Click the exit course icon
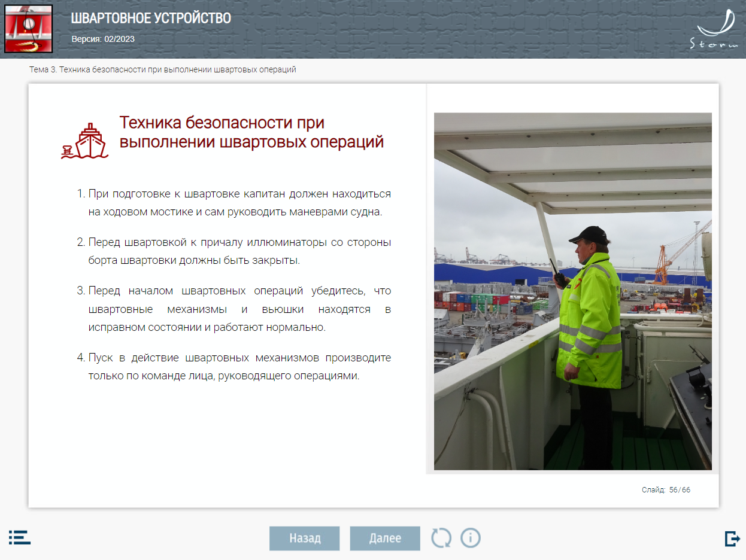Image resolution: width=746 pixels, height=560 pixels. (732, 538)
